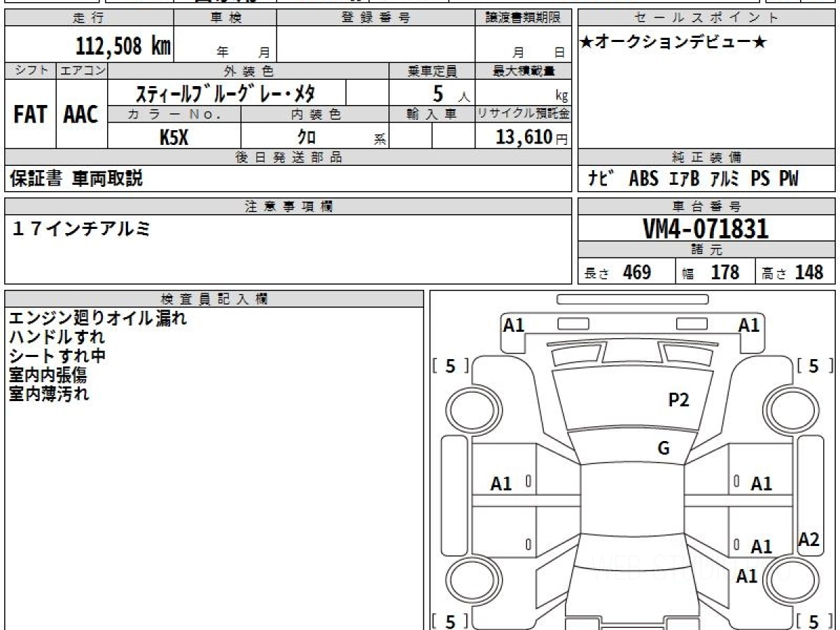Click the 乗車定員 header
Viewport: 840px width, 630px height.
432,71
